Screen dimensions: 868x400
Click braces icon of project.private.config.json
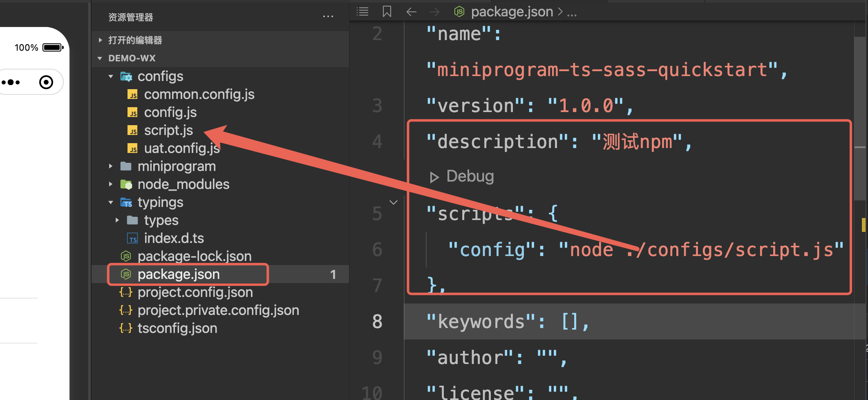click(126, 310)
